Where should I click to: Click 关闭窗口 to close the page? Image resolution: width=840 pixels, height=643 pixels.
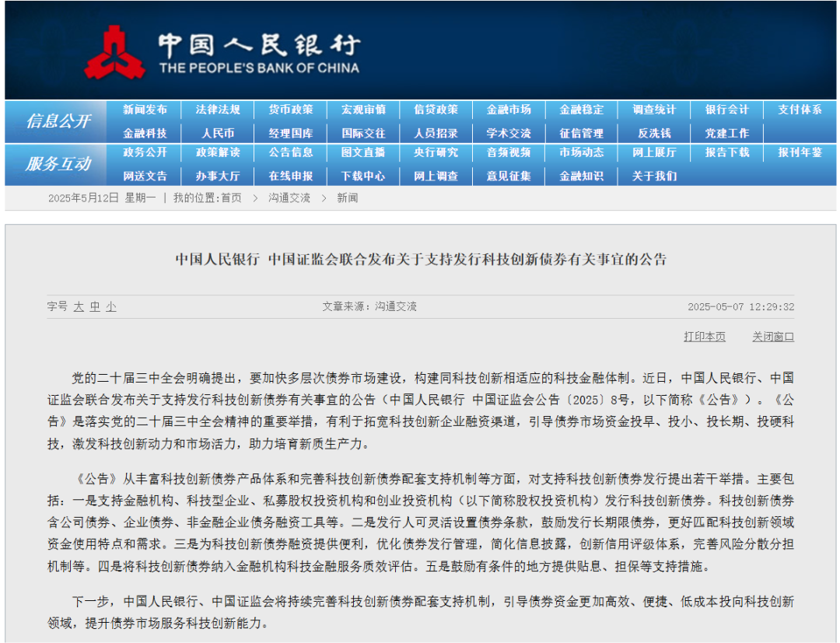[x=772, y=336]
